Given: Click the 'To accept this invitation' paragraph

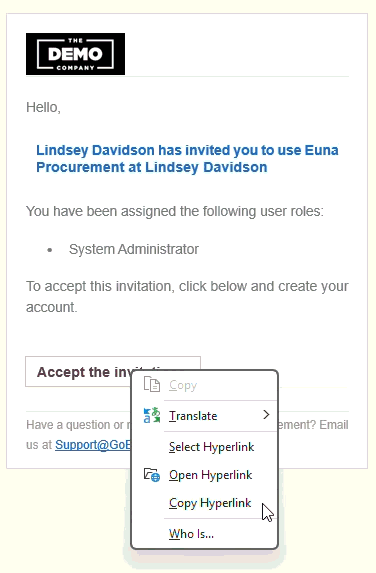Looking at the screenshot, I should (x=187, y=297).
